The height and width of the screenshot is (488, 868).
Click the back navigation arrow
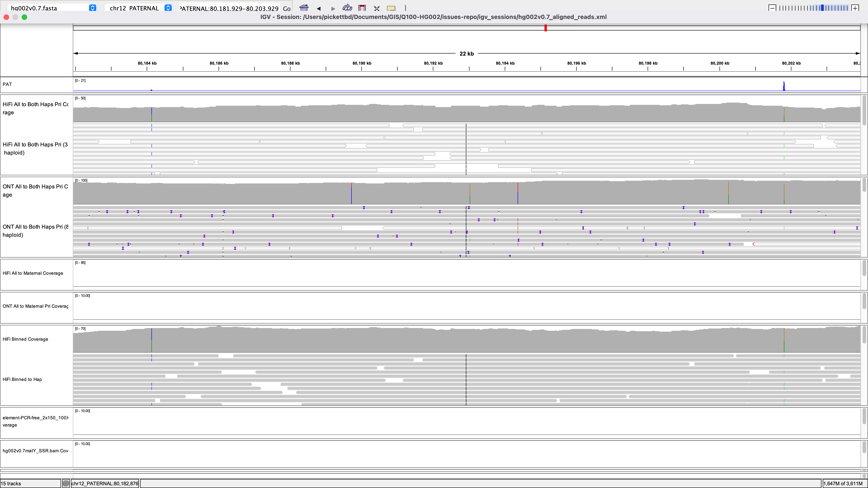pos(319,8)
